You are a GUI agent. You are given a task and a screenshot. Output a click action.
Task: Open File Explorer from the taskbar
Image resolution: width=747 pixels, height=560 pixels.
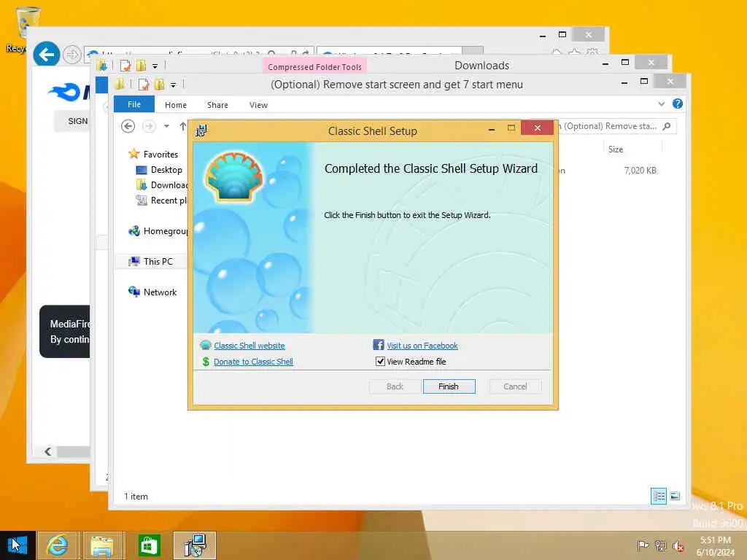click(102, 545)
